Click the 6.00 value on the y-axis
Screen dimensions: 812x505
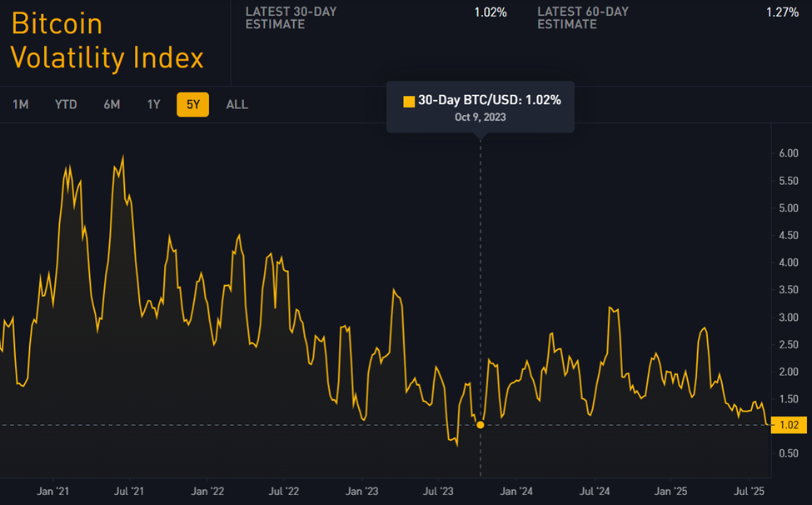(790, 154)
